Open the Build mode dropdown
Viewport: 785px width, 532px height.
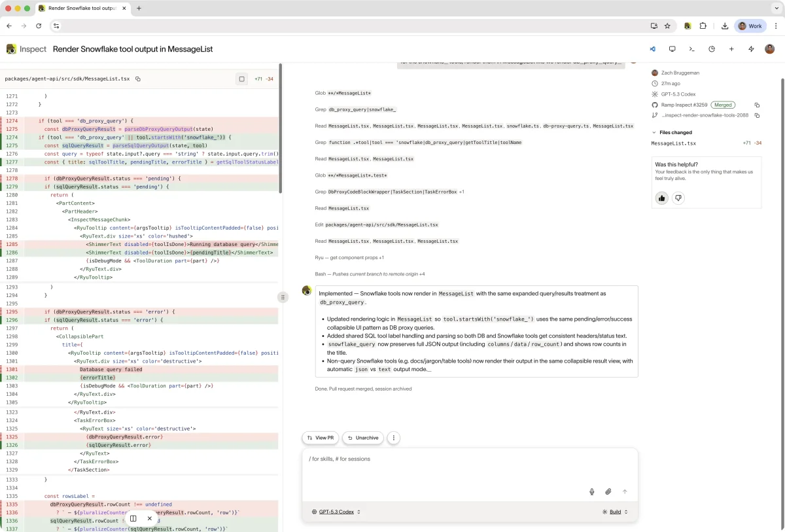click(615, 512)
